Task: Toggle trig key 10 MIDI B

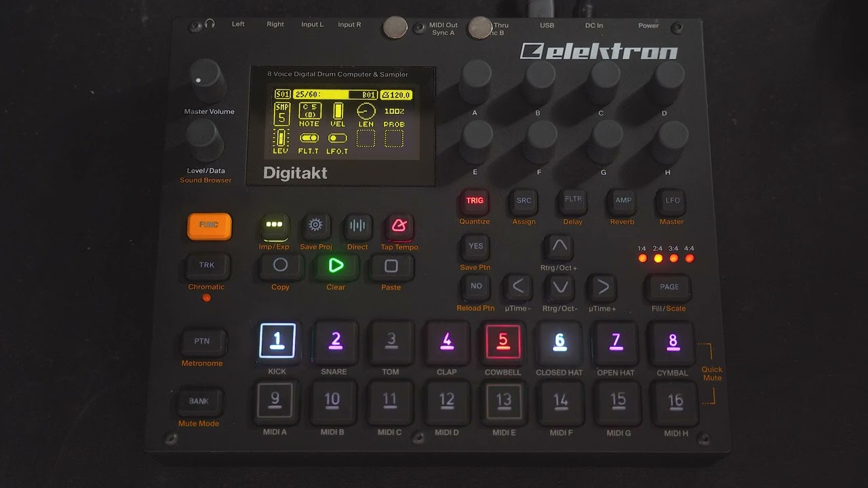Action: click(332, 401)
